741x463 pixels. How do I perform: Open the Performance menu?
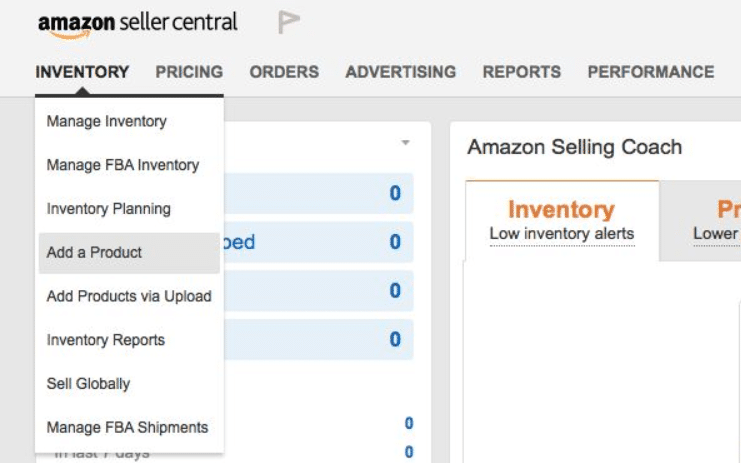(651, 72)
